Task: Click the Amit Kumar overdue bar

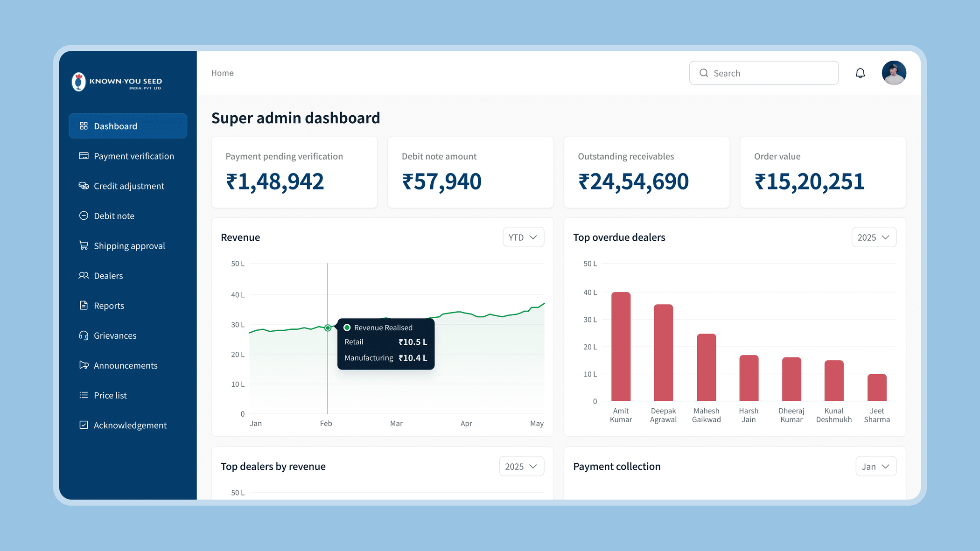Action: click(621, 346)
